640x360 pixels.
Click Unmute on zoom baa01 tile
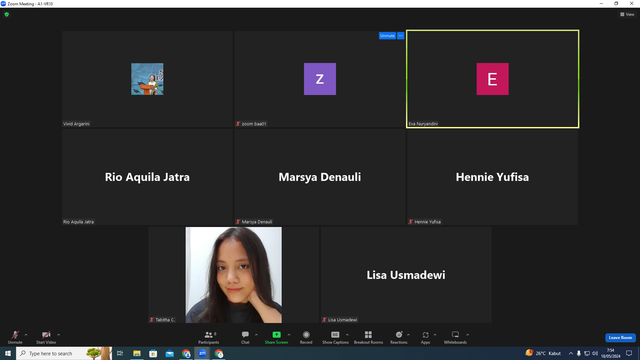click(x=387, y=36)
